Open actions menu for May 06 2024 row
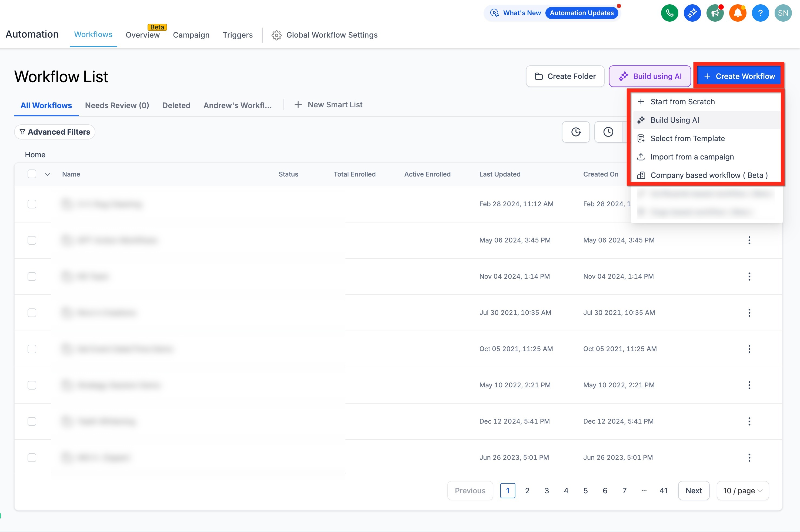The height and width of the screenshot is (532, 800). [x=749, y=240]
